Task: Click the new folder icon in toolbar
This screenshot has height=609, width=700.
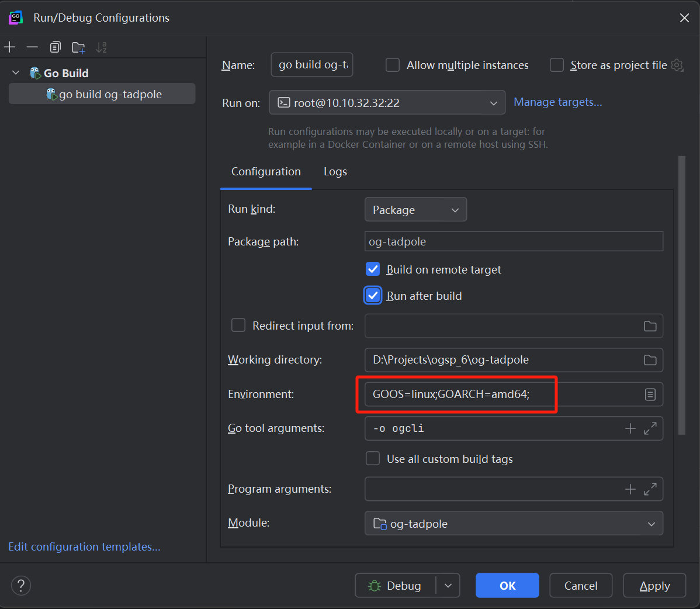Action: coord(78,47)
